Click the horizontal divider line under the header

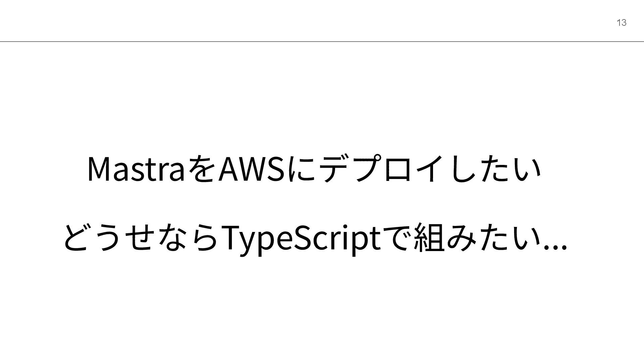point(322,42)
